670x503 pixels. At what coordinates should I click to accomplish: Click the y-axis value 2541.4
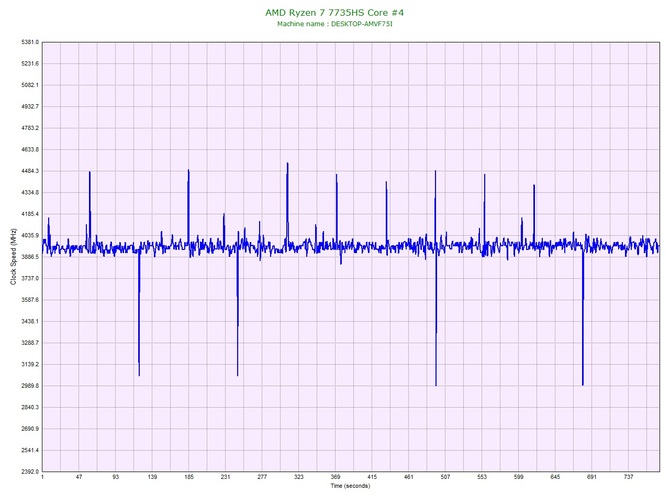[30, 450]
